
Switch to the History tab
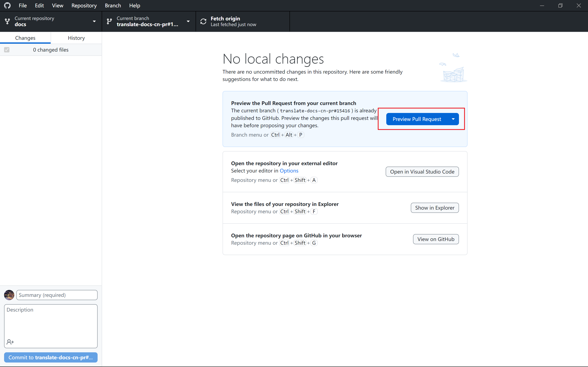[76, 38]
